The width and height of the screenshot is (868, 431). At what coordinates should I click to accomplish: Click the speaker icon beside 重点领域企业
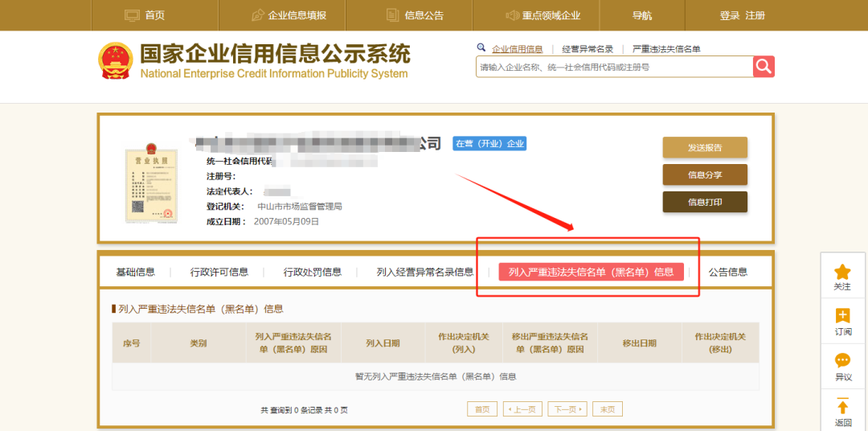tap(512, 15)
